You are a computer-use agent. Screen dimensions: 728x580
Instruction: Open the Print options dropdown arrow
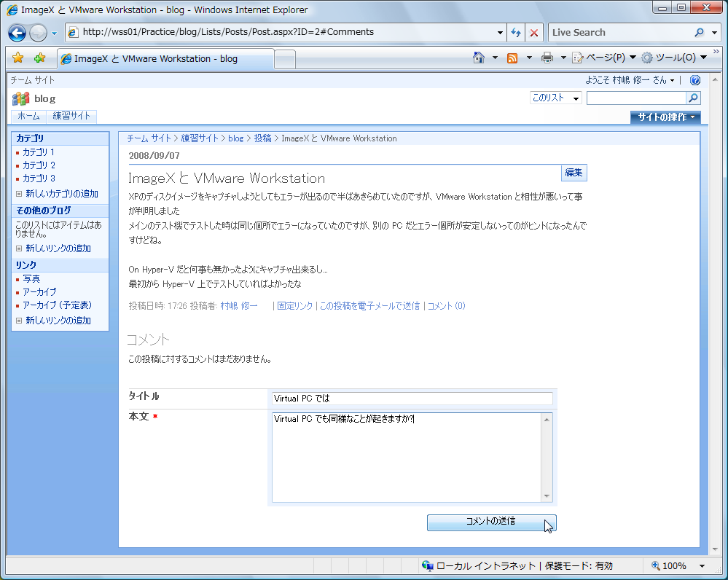[563, 58]
